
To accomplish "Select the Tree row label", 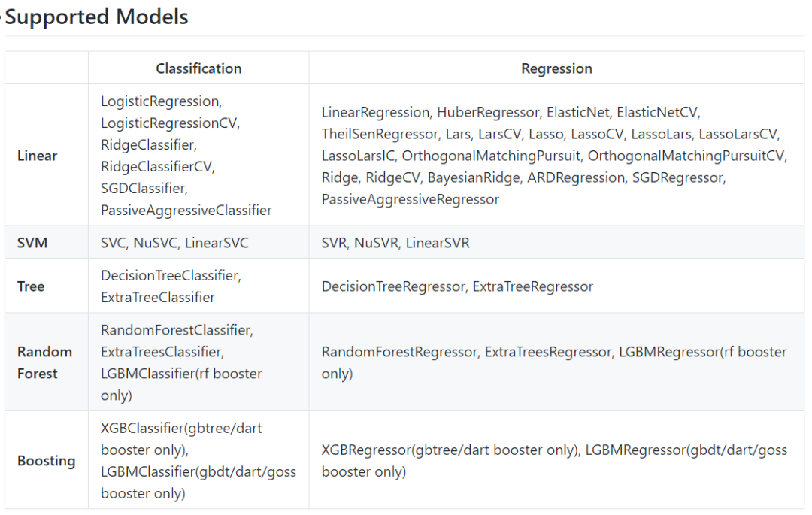I will (31, 286).
